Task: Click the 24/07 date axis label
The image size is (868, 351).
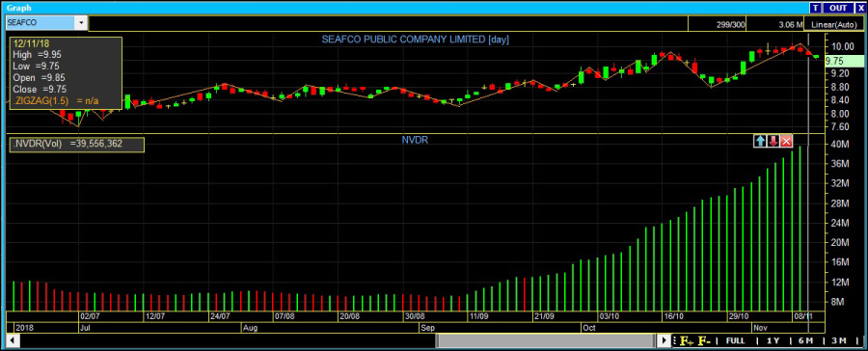Action: (x=219, y=316)
